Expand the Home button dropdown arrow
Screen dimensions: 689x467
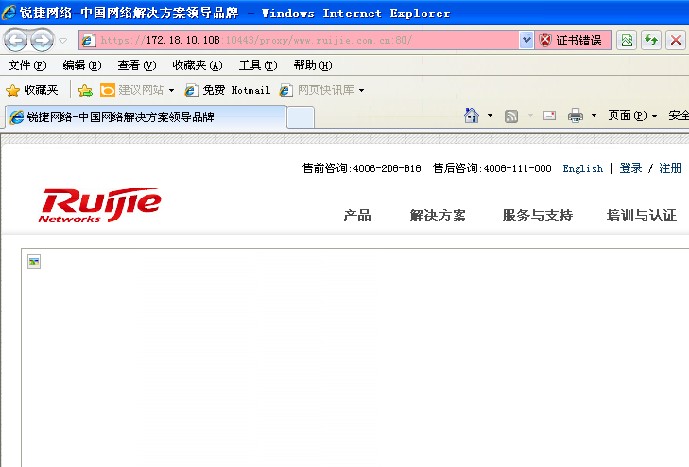pyautogui.click(x=490, y=116)
